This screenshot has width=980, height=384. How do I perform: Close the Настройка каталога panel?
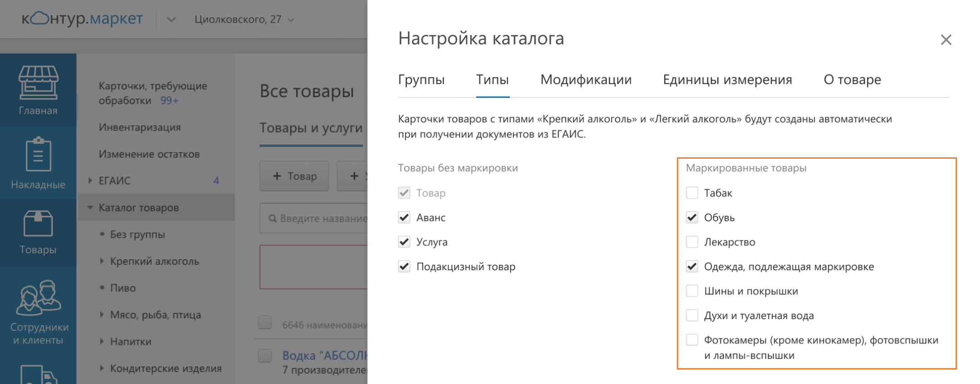(946, 40)
